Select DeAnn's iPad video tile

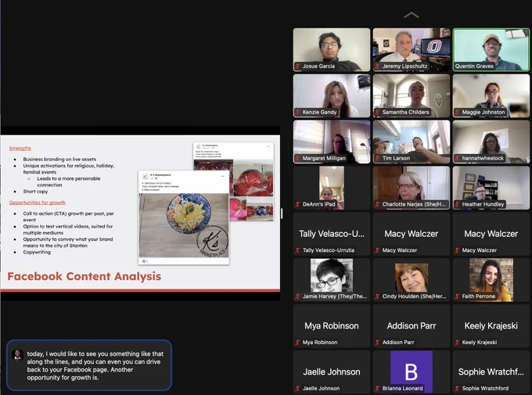coord(332,188)
